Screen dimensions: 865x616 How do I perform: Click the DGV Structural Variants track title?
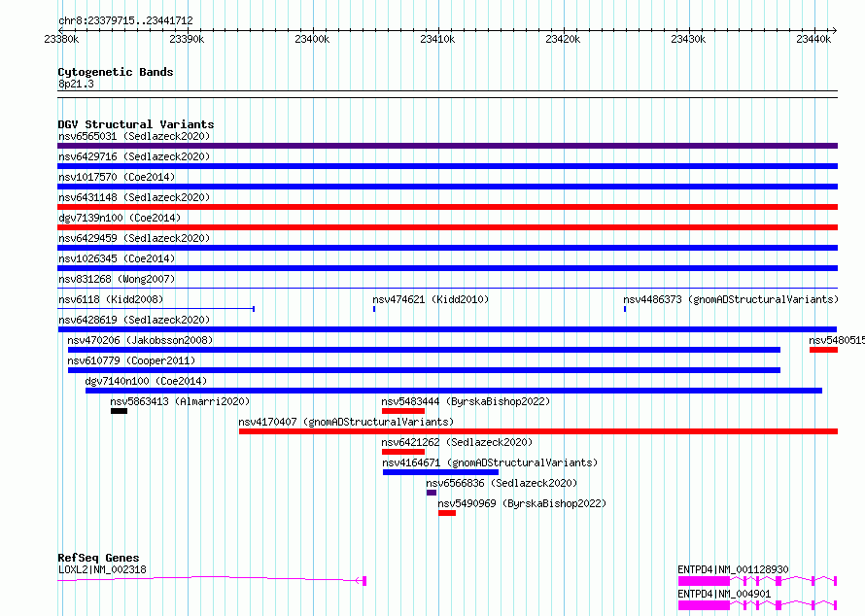[136, 124]
